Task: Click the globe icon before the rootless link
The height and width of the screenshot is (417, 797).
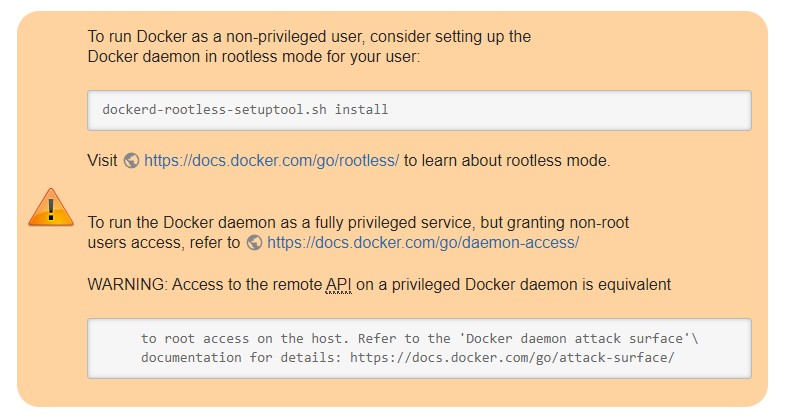Action: (131, 160)
